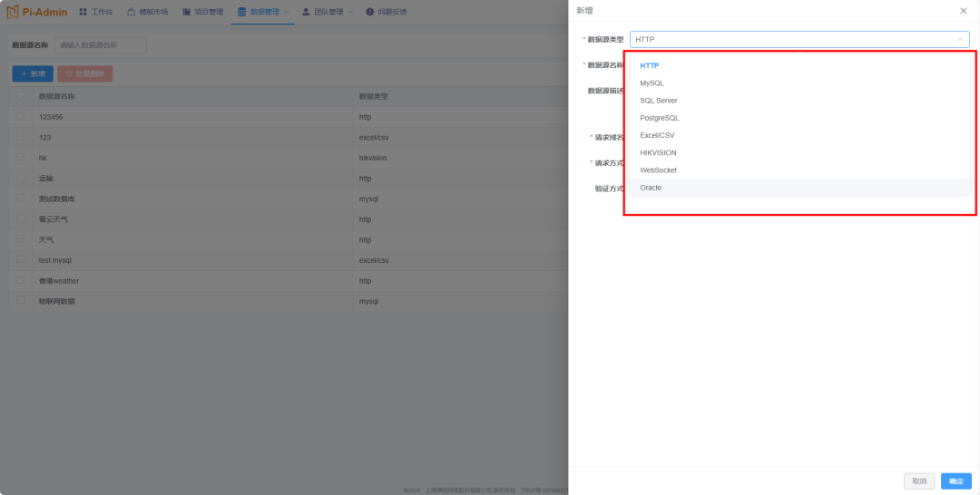Open the 工作台 grid icon
The height and width of the screenshot is (495, 980).
[83, 12]
